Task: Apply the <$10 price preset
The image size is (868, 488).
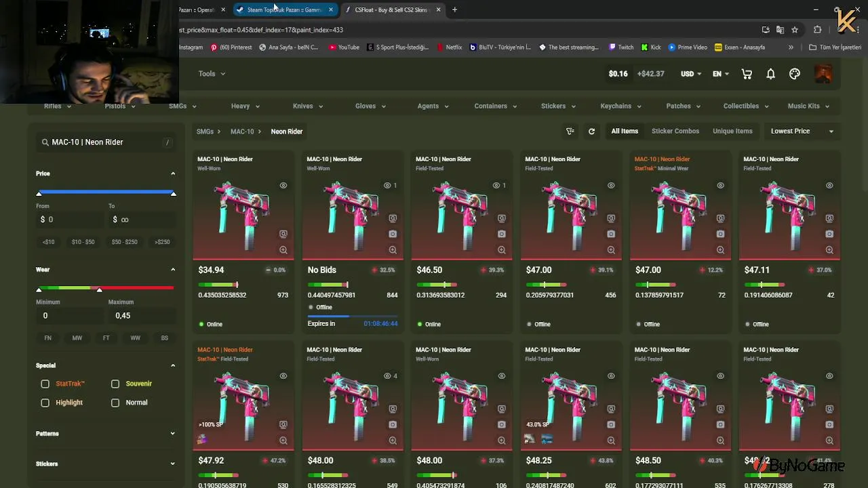Action: tap(49, 242)
